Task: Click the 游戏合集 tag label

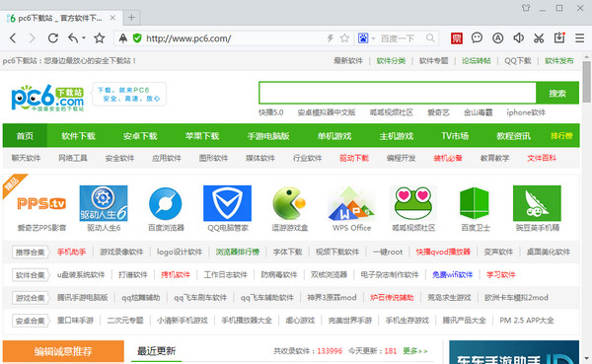Action: (31, 298)
